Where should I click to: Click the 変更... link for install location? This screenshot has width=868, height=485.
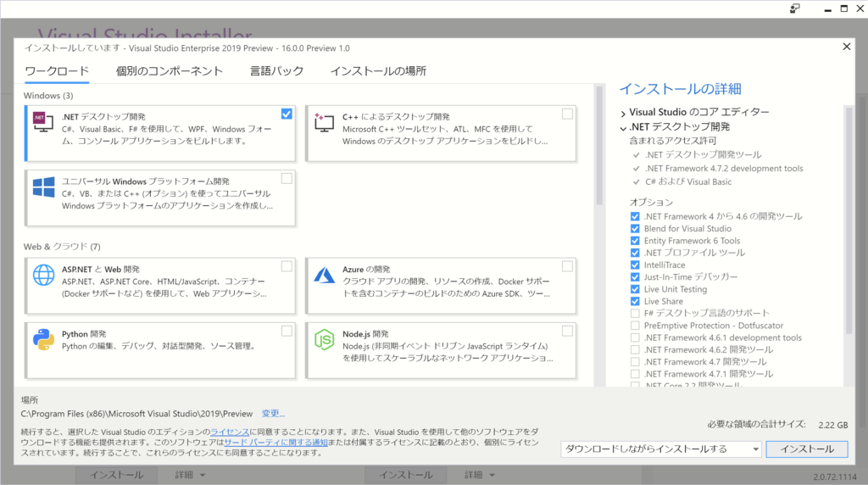273,414
